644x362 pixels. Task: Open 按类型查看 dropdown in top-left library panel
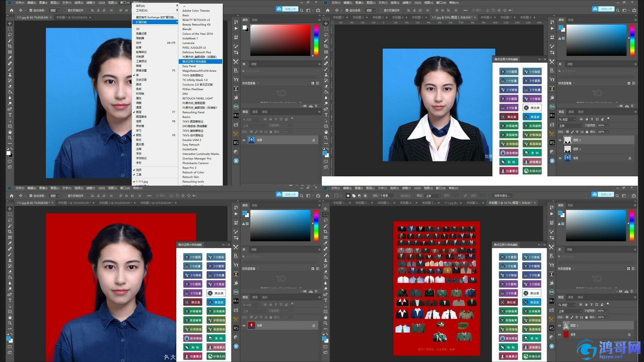click(250, 83)
